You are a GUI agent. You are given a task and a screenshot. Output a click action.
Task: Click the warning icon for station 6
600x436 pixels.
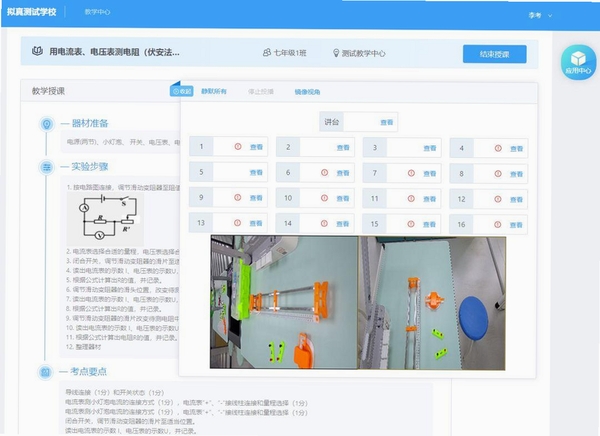pos(324,172)
